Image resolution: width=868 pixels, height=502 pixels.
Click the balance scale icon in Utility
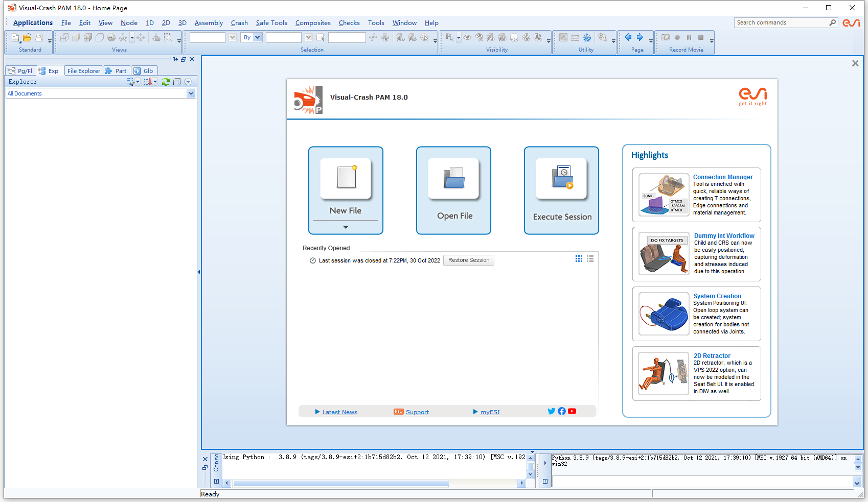(x=587, y=38)
